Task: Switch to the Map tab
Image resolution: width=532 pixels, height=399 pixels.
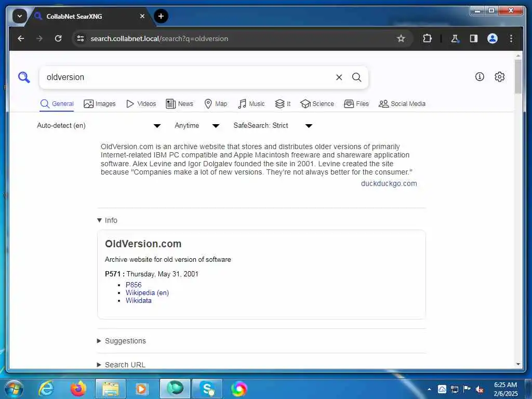Action: pyautogui.click(x=216, y=104)
